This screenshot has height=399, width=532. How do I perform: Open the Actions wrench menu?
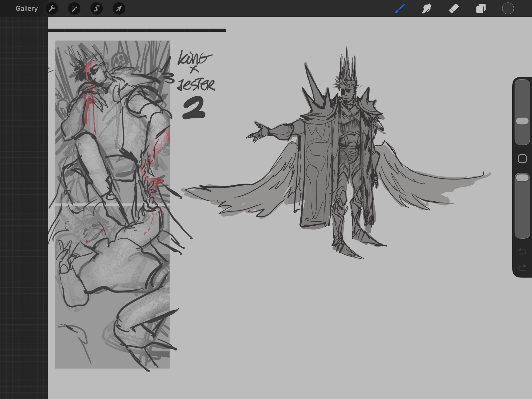52,9
